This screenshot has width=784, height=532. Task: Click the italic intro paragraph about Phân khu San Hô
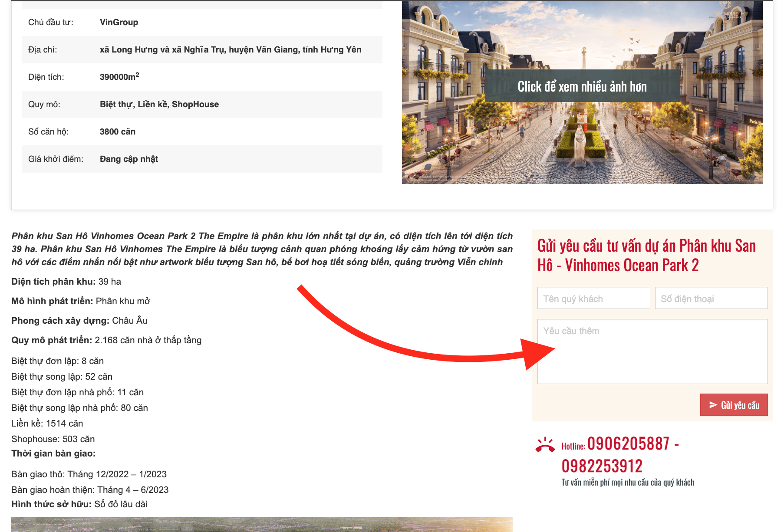click(x=262, y=249)
